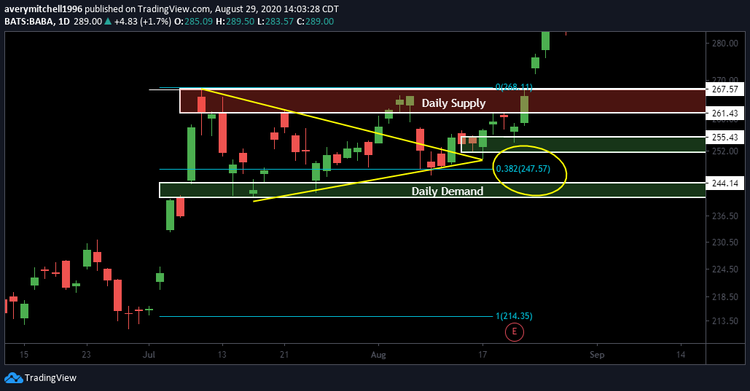Screen dimensions: 750x391
Task: Click the 21 date axis label
Action: (x=285, y=355)
